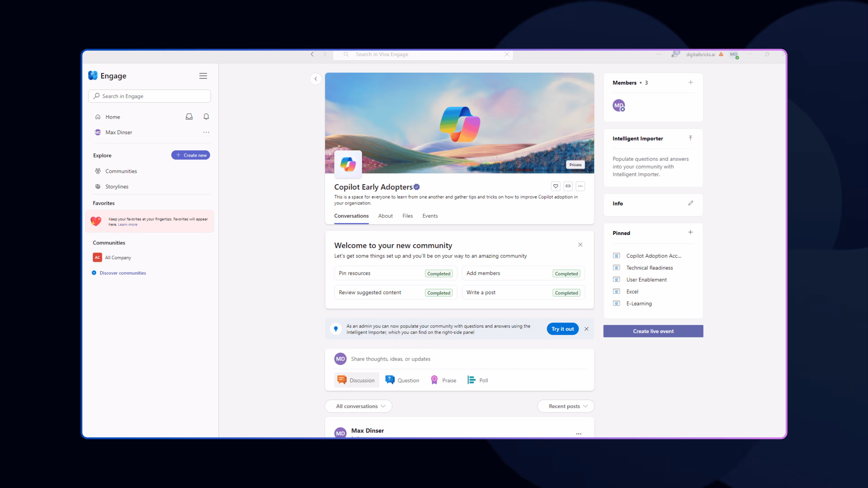Open community more options ellipsis menu

click(x=580, y=186)
